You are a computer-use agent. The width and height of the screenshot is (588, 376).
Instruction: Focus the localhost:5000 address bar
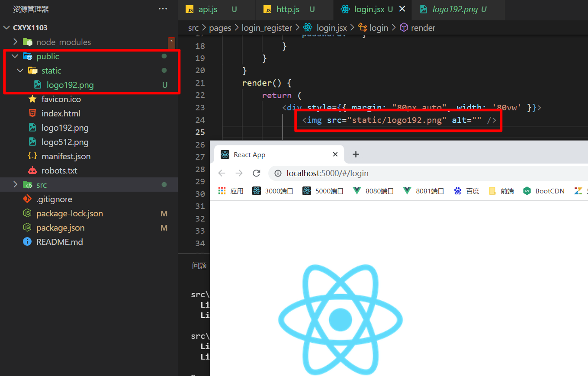point(428,173)
